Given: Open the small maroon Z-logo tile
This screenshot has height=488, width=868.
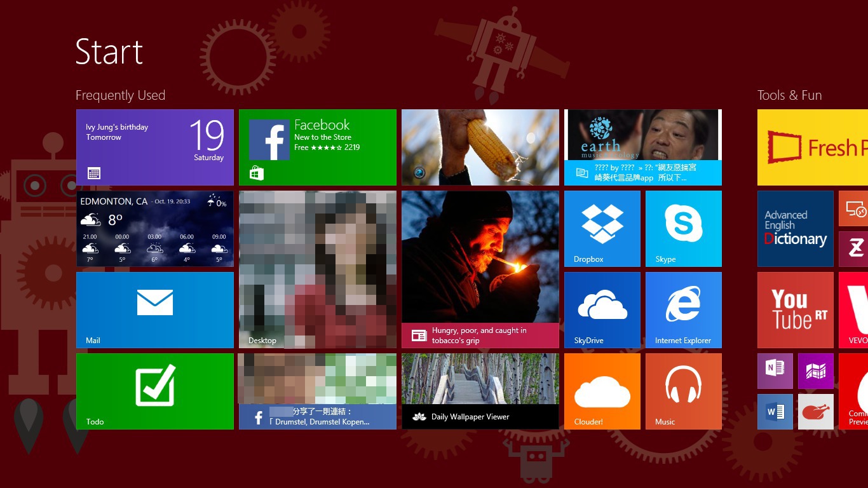Looking at the screenshot, I should 853,249.
